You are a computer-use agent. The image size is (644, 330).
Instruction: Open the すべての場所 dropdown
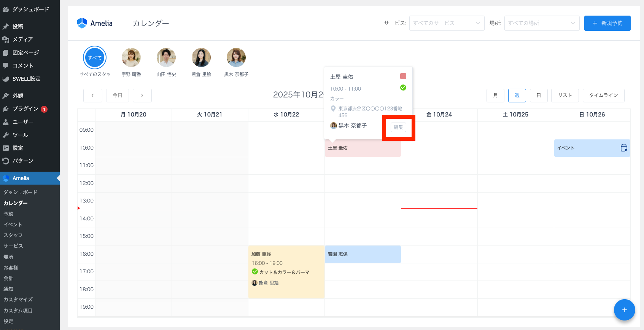[542, 23]
